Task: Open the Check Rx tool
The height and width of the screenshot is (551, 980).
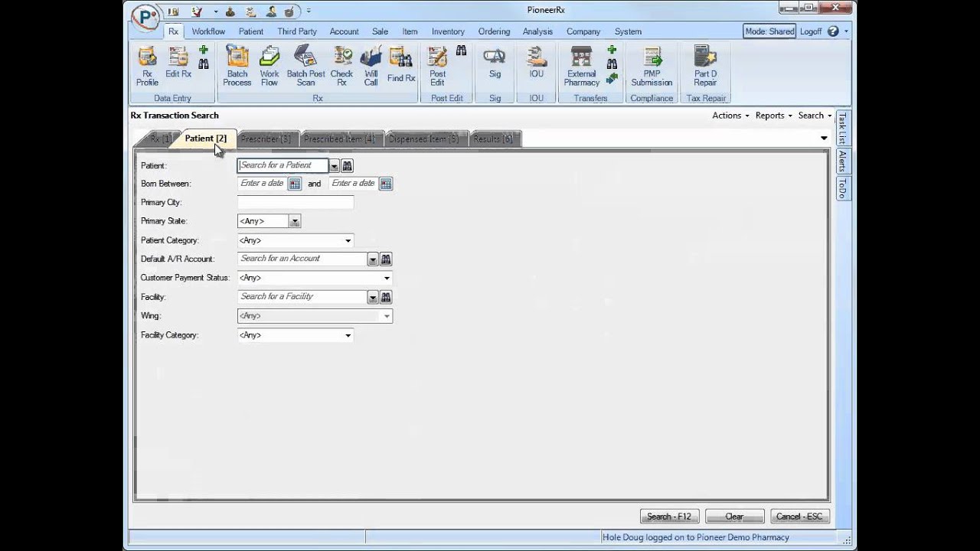Action: click(341, 66)
